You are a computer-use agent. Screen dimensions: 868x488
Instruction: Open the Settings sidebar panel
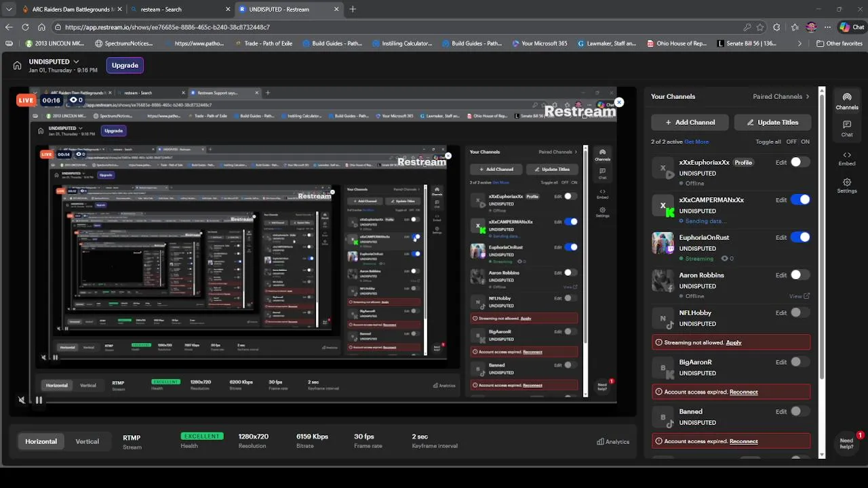(x=846, y=186)
